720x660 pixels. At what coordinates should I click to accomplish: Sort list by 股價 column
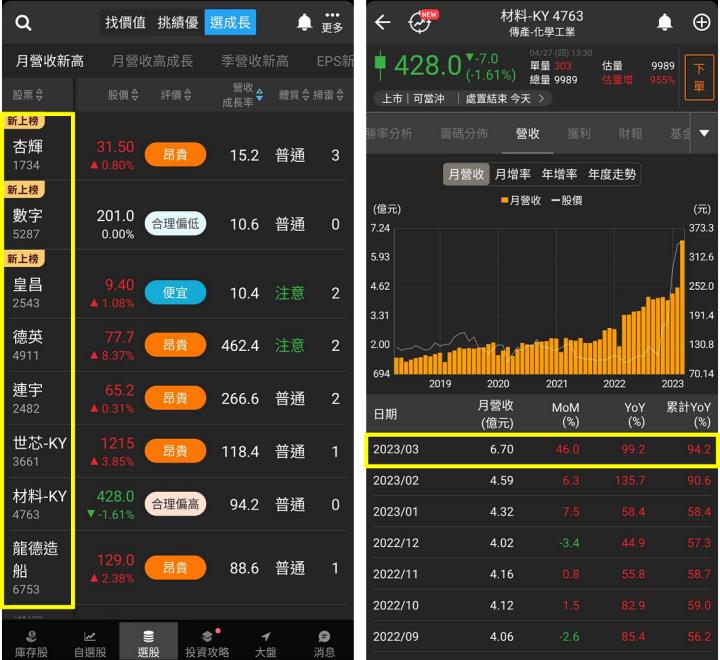pos(123,95)
